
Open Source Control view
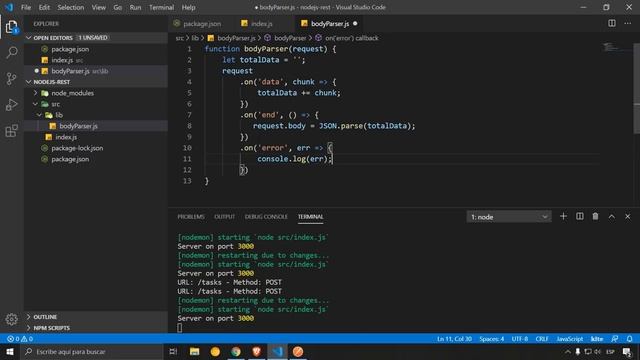(x=11, y=78)
